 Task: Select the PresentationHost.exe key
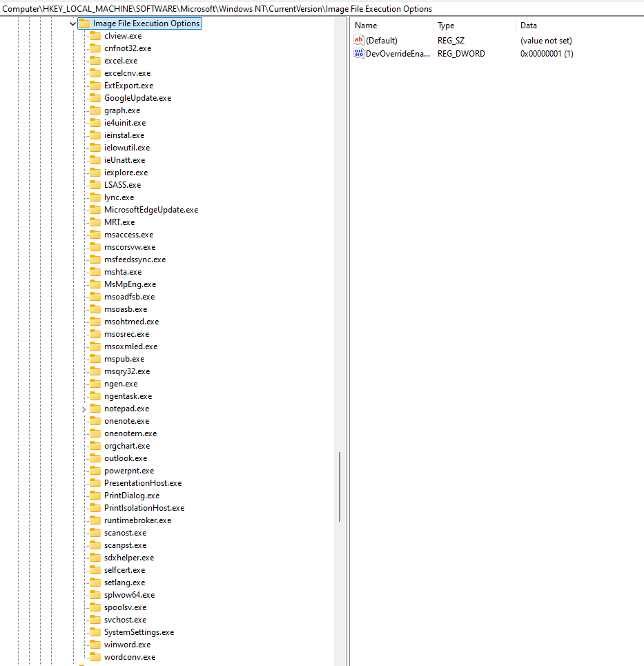click(143, 483)
